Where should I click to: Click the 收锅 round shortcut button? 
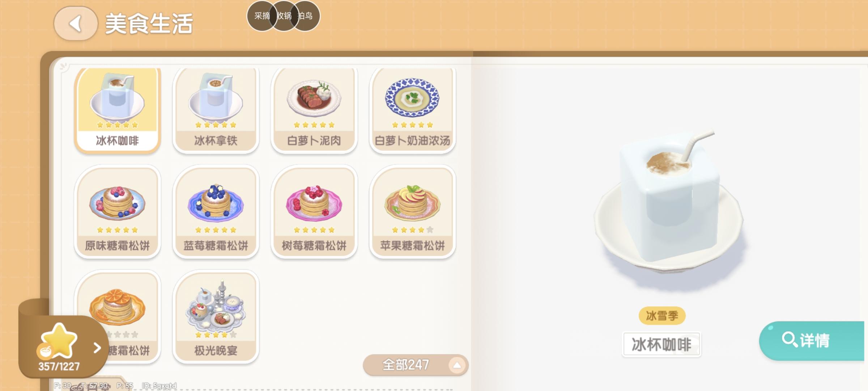coord(284,16)
